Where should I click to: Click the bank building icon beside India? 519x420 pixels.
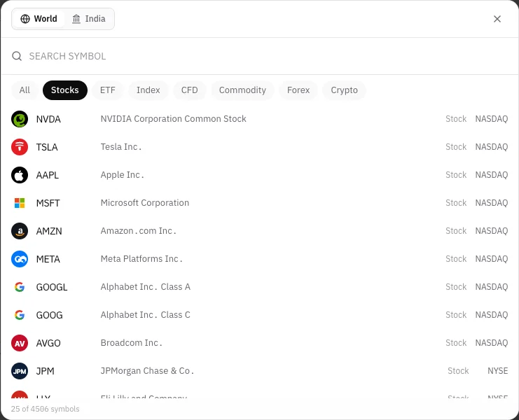pyautogui.click(x=76, y=19)
